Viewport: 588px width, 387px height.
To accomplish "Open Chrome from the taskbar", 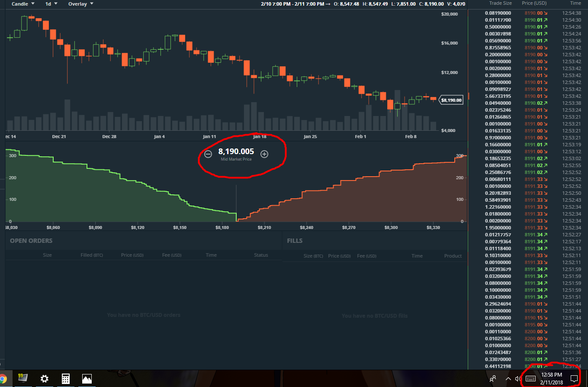I will tap(3, 379).
